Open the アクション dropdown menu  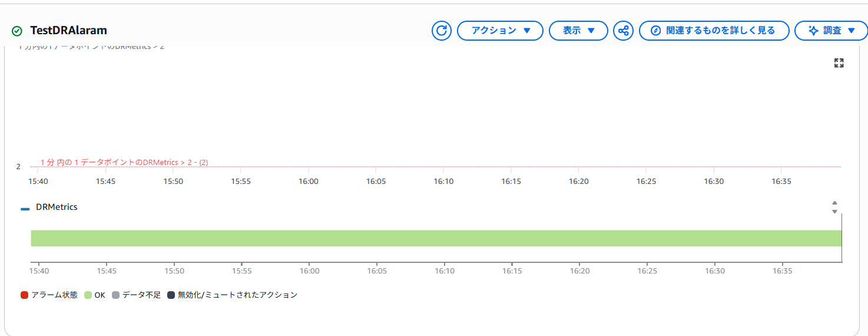[x=500, y=31]
